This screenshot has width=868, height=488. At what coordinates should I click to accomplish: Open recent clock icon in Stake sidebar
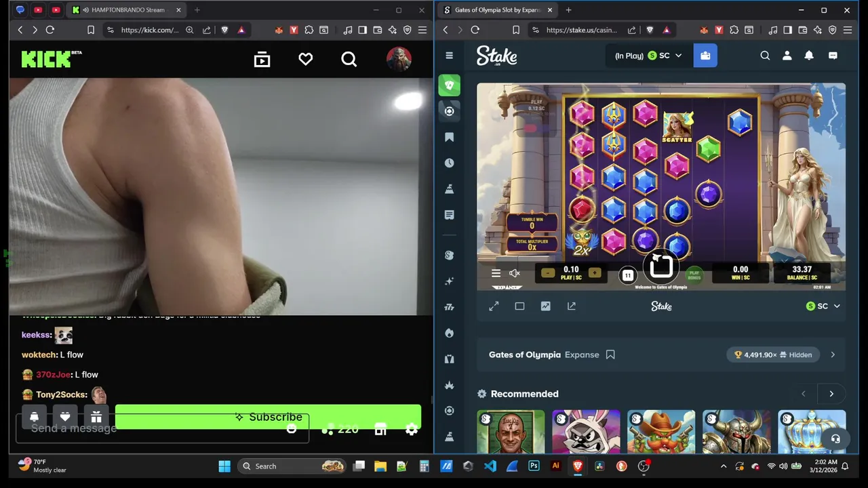point(449,163)
